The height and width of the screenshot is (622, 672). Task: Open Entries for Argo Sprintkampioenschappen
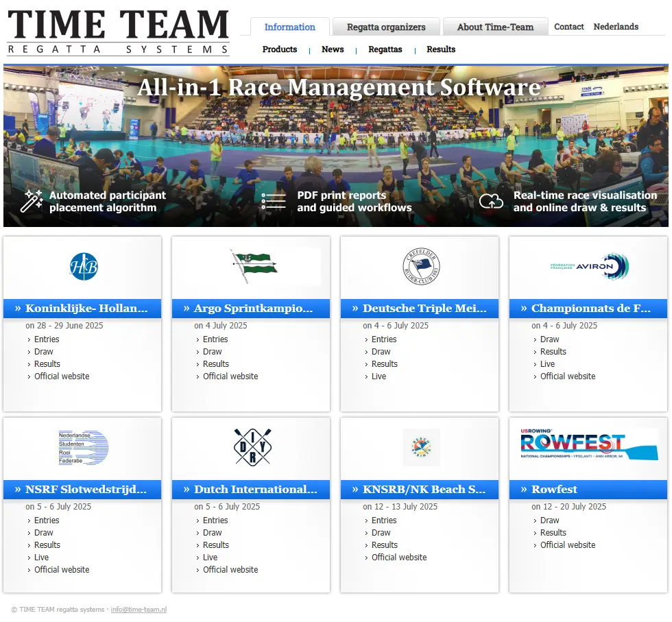(x=215, y=339)
